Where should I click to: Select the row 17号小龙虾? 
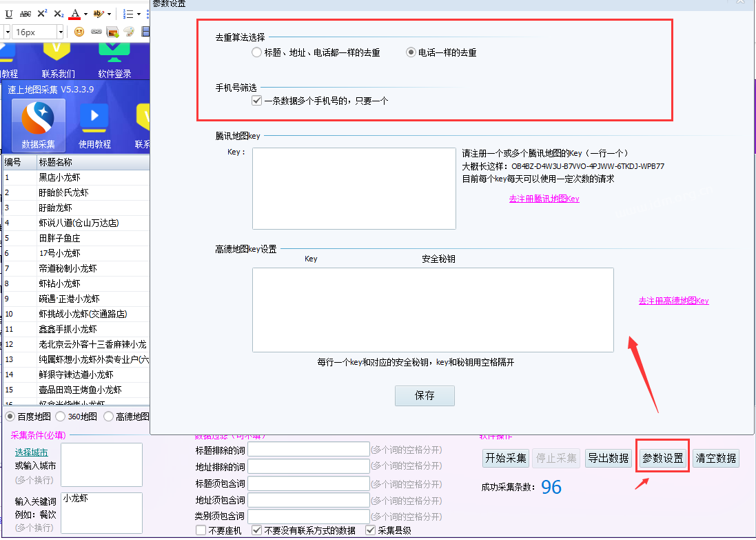pyautogui.click(x=76, y=253)
